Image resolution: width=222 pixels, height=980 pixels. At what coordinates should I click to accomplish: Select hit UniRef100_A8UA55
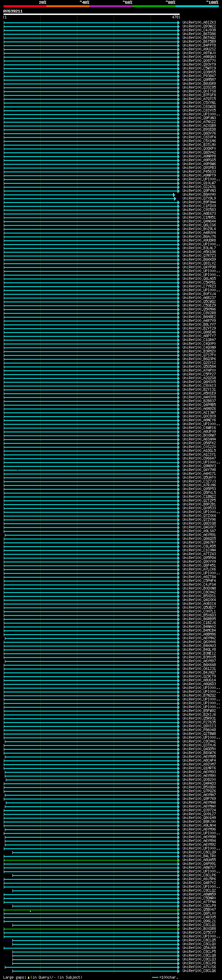coord(199,860)
